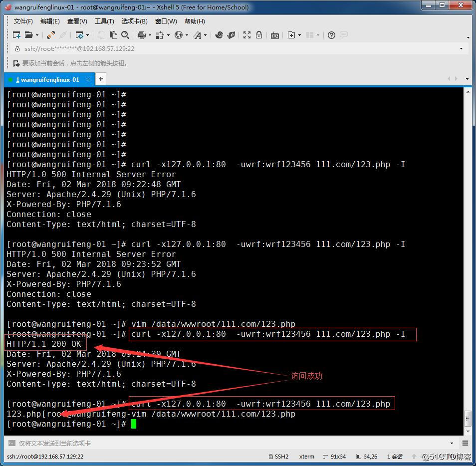Click the New session icon
The height and width of the screenshot is (466, 476).
tap(16, 35)
